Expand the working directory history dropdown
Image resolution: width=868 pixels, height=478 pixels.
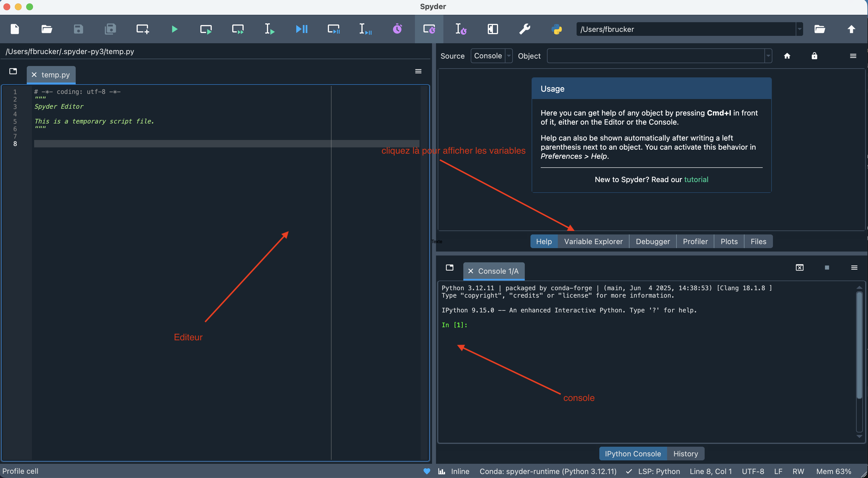800,29
